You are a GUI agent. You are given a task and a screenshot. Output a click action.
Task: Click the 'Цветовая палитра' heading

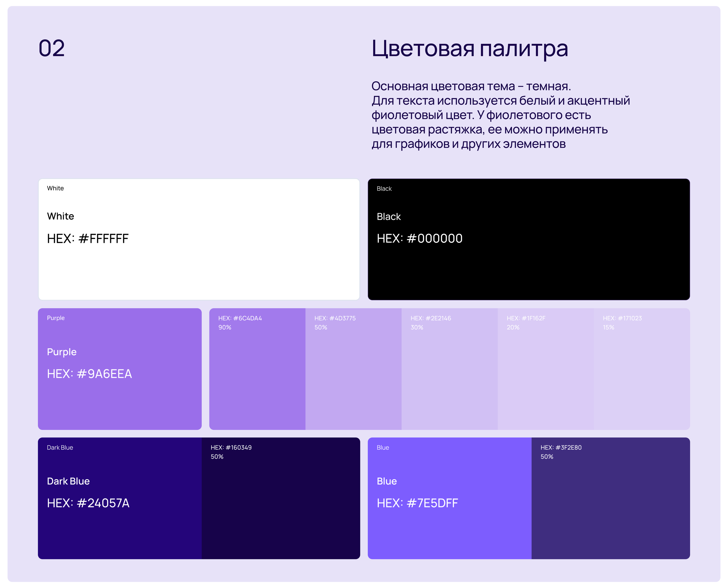470,48
